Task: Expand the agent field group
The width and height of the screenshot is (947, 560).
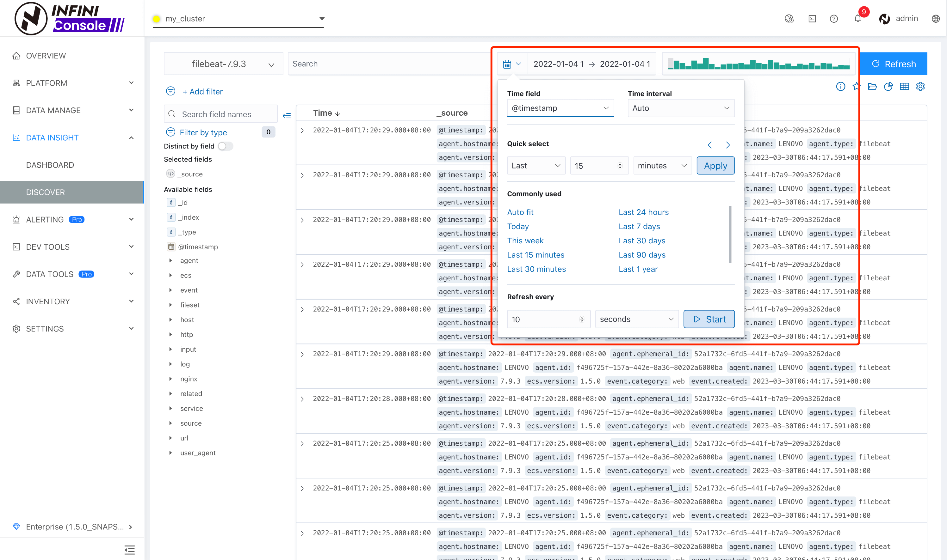Action: [171, 260]
